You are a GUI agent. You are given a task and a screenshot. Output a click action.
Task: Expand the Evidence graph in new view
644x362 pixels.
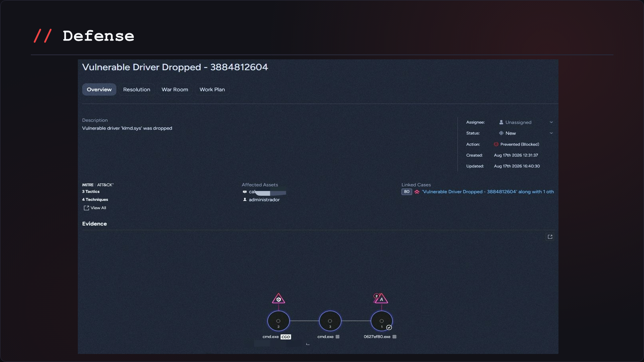click(x=550, y=237)
